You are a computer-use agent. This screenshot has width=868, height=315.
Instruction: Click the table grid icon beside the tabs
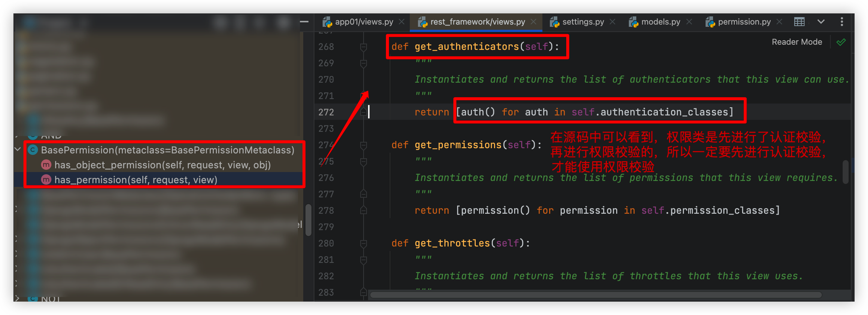pos(799,22)
